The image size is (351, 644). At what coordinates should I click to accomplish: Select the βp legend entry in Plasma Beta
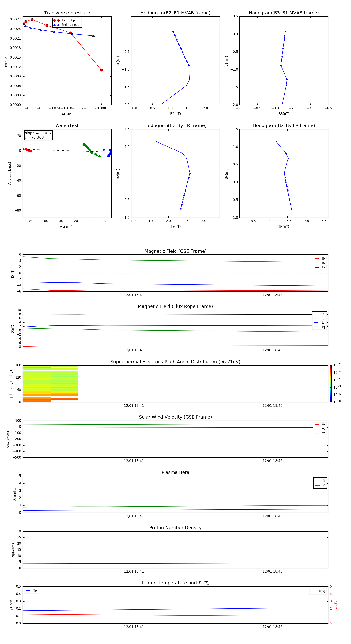tap(321, 480)
